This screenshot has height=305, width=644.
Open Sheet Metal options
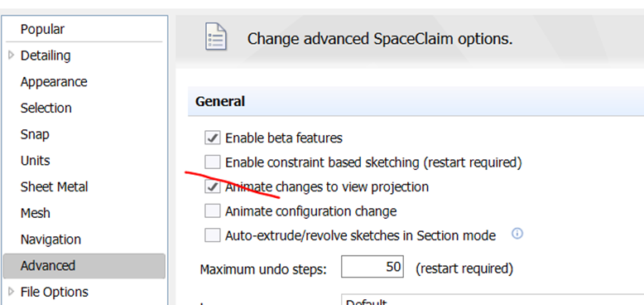(54, 186)
